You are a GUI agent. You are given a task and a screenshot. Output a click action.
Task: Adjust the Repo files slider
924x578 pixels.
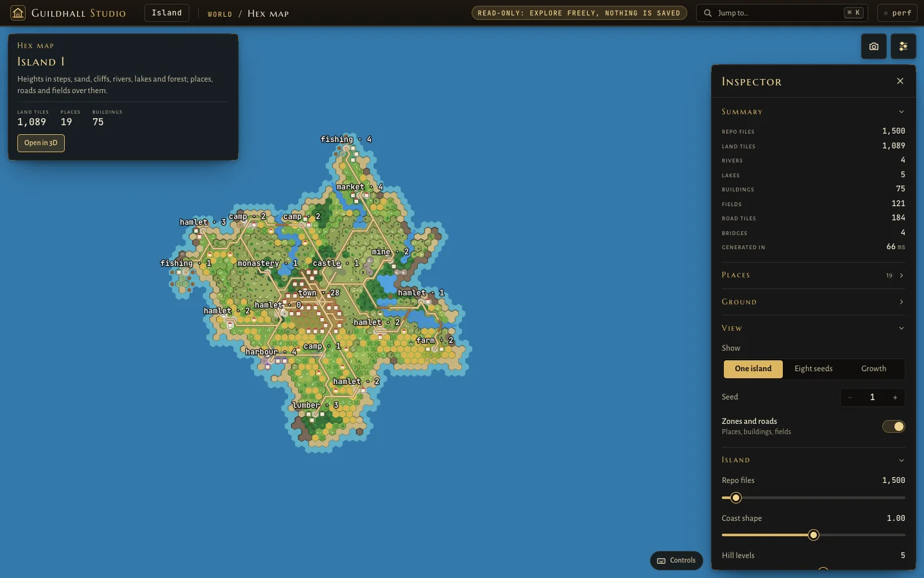pyautogui.click(x=813, y=498)
